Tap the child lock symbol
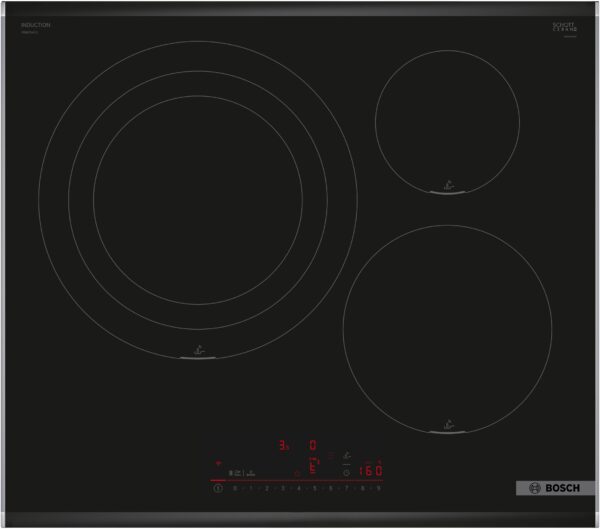The image size is (600, 529). [x=231, y=473]
